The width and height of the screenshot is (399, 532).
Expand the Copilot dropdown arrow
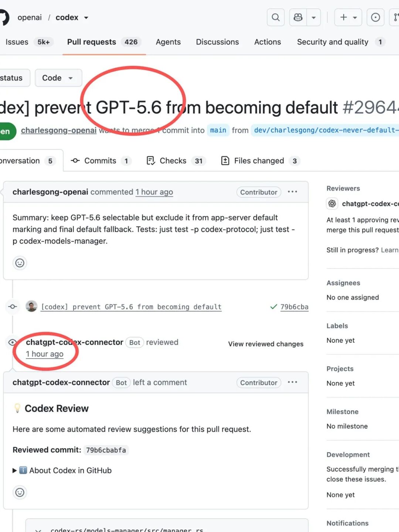314,17
